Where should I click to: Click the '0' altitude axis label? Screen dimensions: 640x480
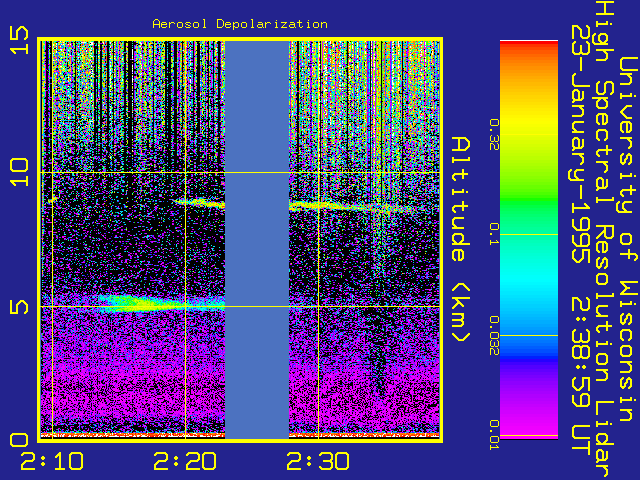click(20, 440)
